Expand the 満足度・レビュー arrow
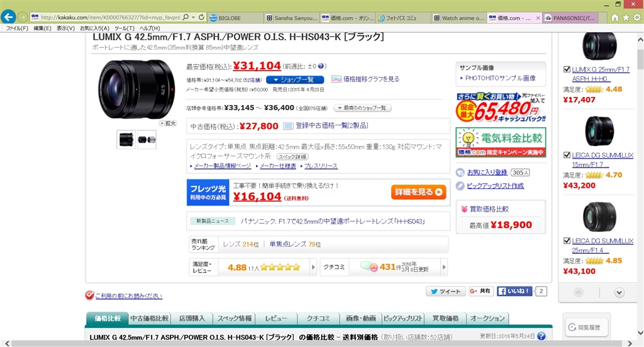The width and height of the screenshot is (644, 347). pyautogui.click(x=313, y=267)
